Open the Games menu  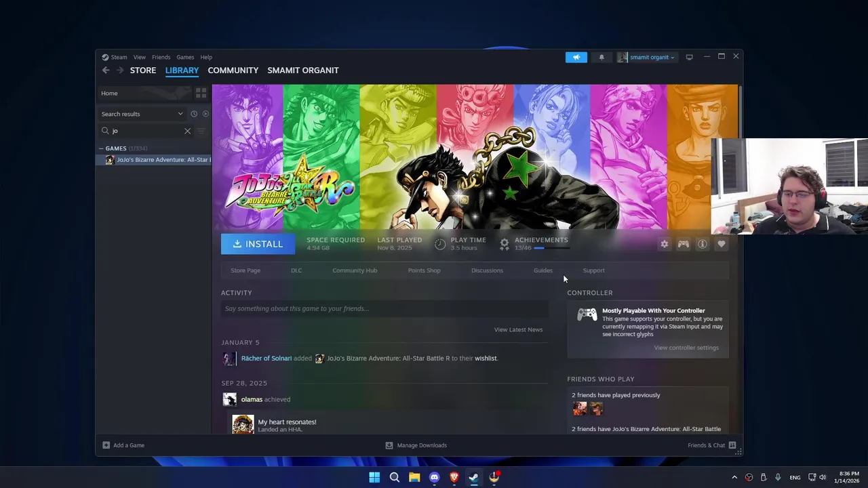(x=185, y=57)
